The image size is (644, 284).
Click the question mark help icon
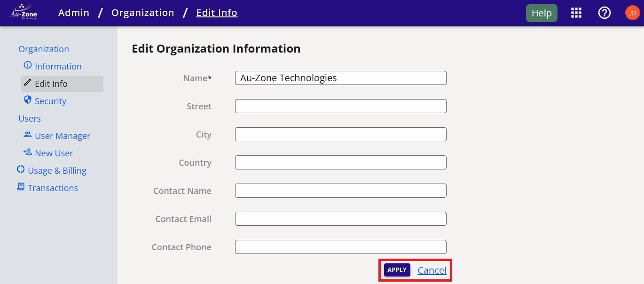click(604, 13)
